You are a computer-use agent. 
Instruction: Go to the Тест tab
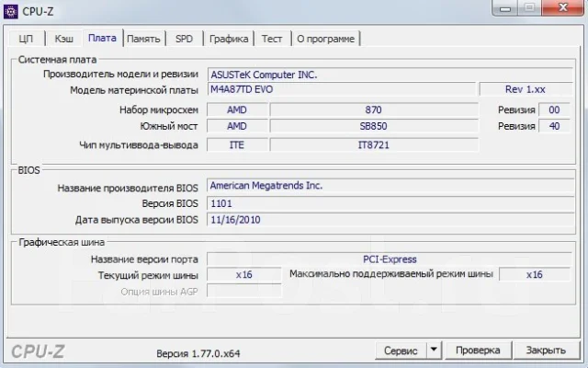272,39
